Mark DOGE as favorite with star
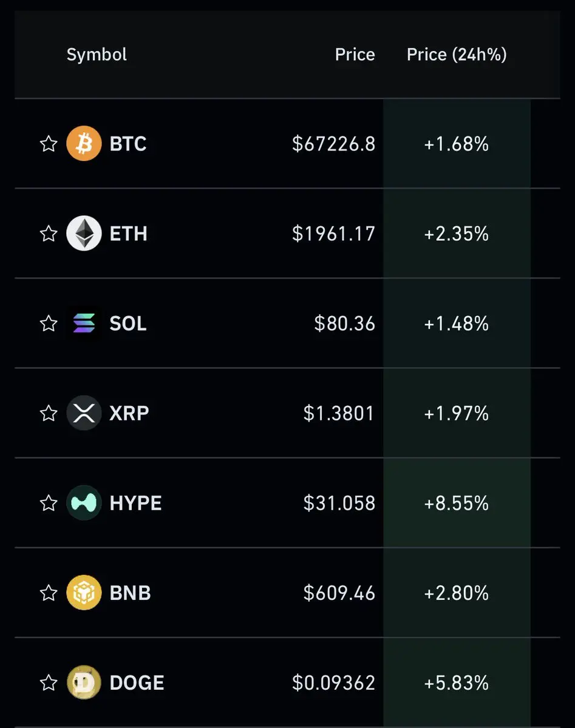 [x=48, y=682]
